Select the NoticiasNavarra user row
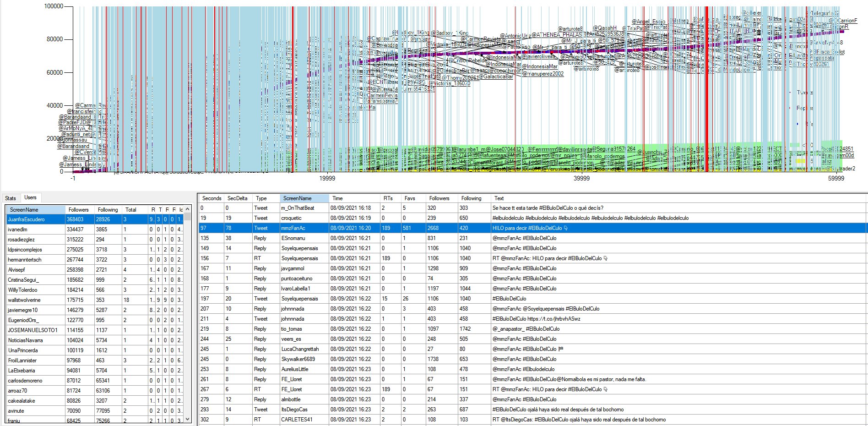This screenshot has width=868, height=426. [95, 340]
